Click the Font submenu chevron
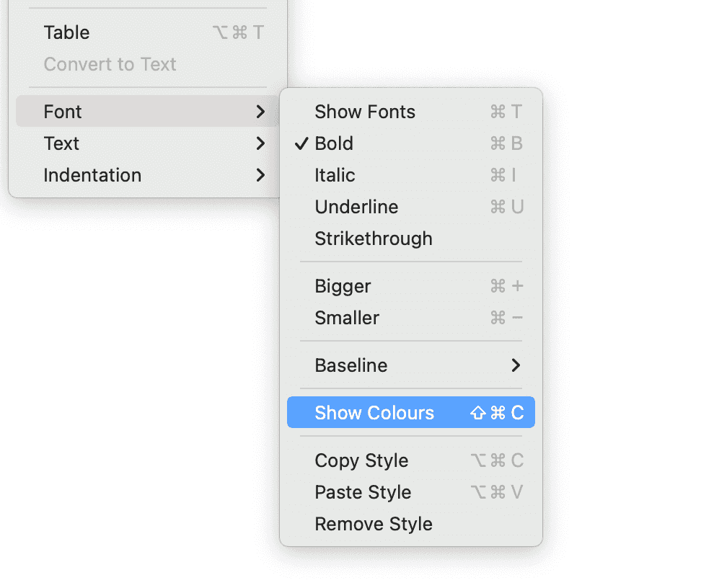Image resolution: width=701 pixels, height=588 pixels. click(x=261, y=112)
